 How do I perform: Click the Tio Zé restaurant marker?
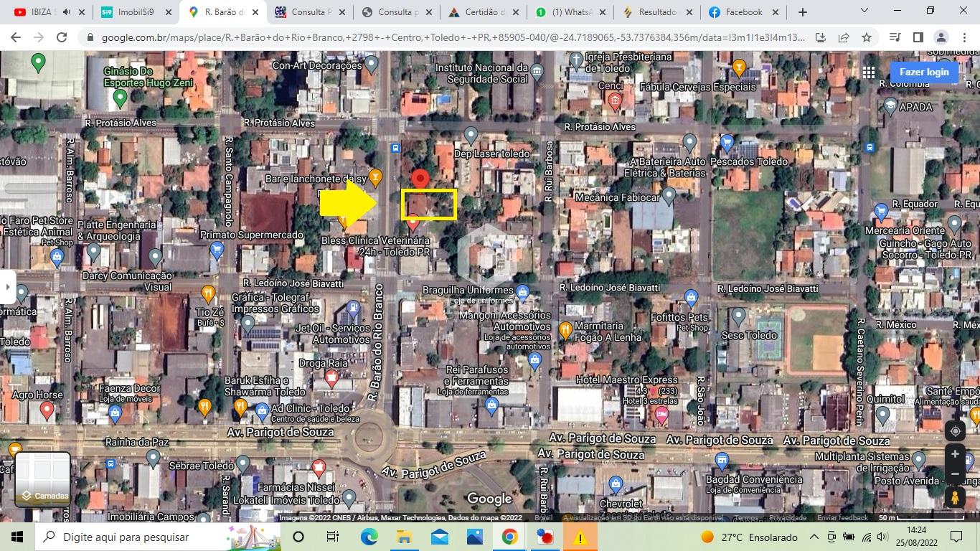click(208, 293)
